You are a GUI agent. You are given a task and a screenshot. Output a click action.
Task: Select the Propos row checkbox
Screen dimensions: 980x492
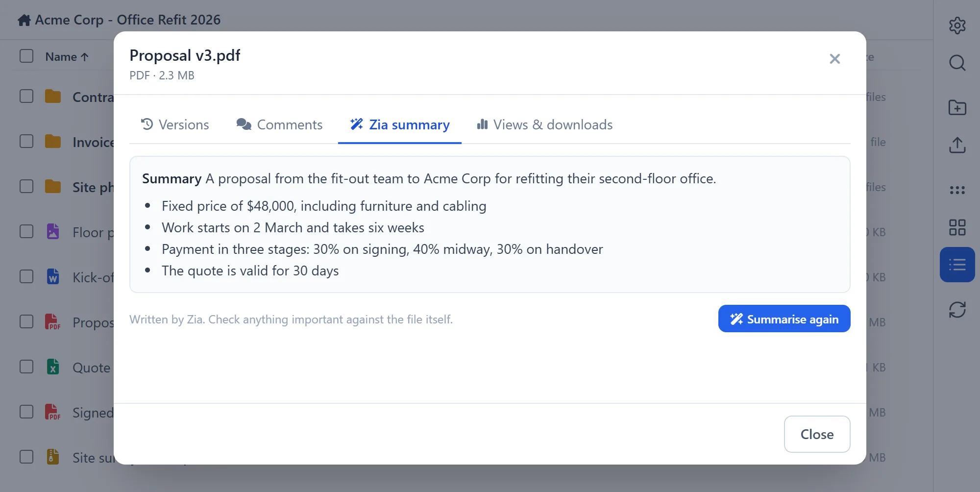[26, 321]
